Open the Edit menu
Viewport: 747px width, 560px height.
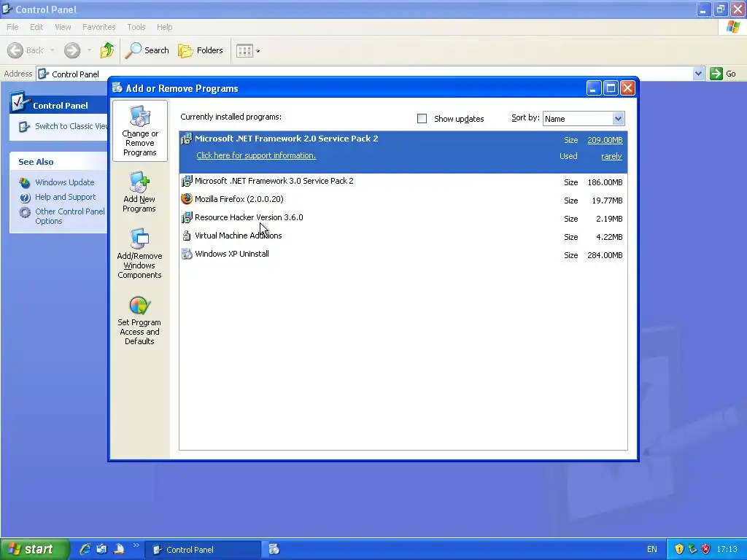click(36, 27)
